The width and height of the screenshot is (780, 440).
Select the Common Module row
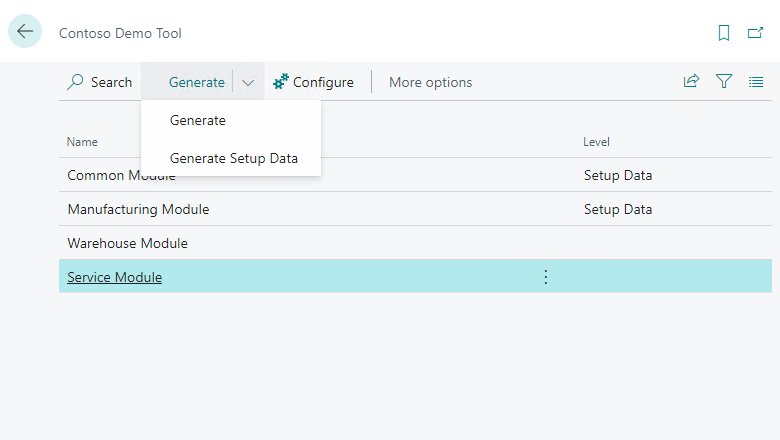(x=415, y=176)
